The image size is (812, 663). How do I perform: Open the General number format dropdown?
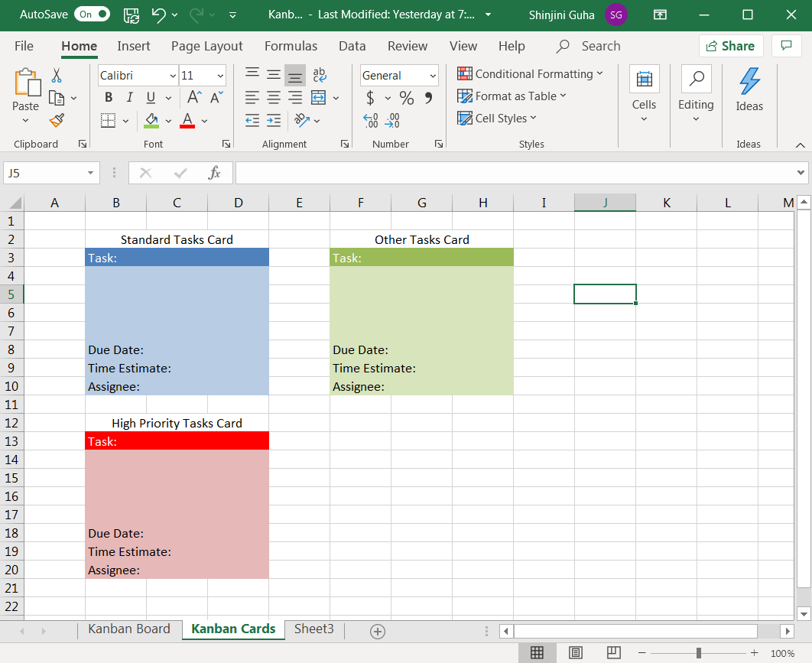coord(433,76)
